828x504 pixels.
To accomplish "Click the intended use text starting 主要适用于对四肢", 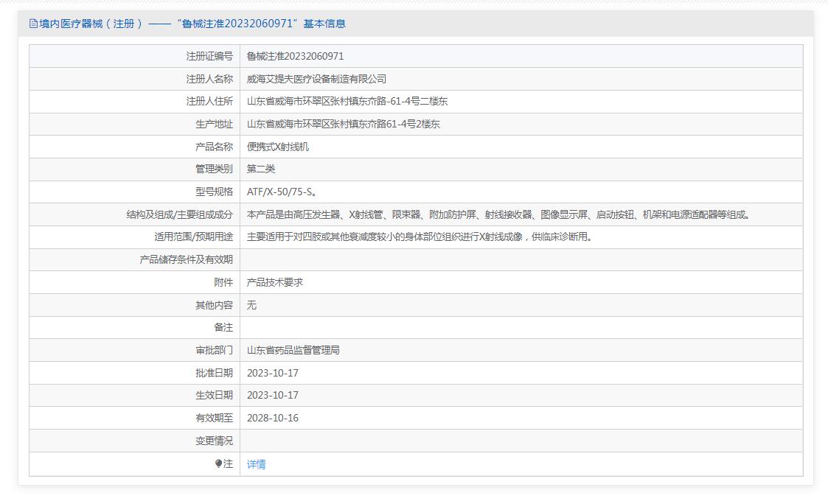I will [420, 237].
